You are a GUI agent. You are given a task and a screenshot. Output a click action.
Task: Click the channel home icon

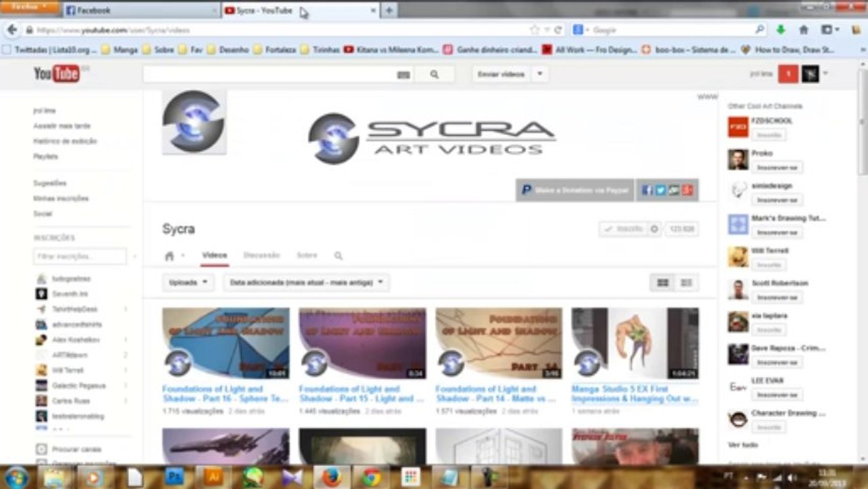pos(170,256)
